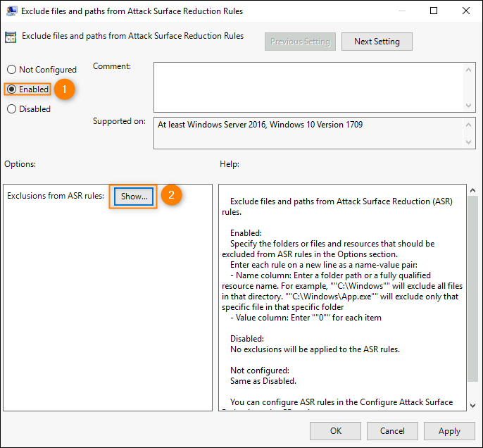This screenshot has height=448, width=483.
Task: Click the Supported on box down arrow
Action: (468, 142)
